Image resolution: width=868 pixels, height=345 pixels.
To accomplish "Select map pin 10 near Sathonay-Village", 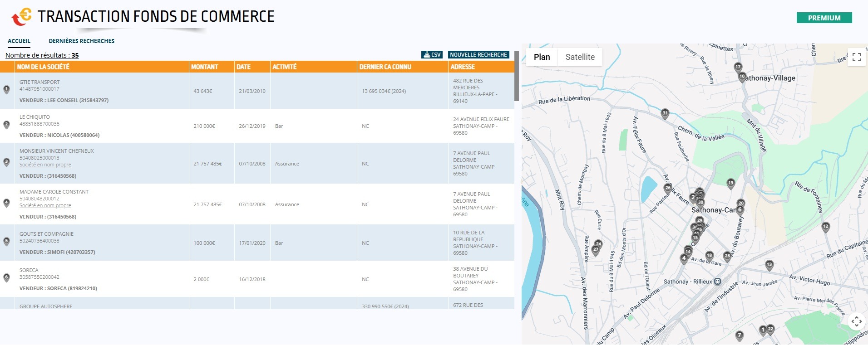I will click(742, 77).
